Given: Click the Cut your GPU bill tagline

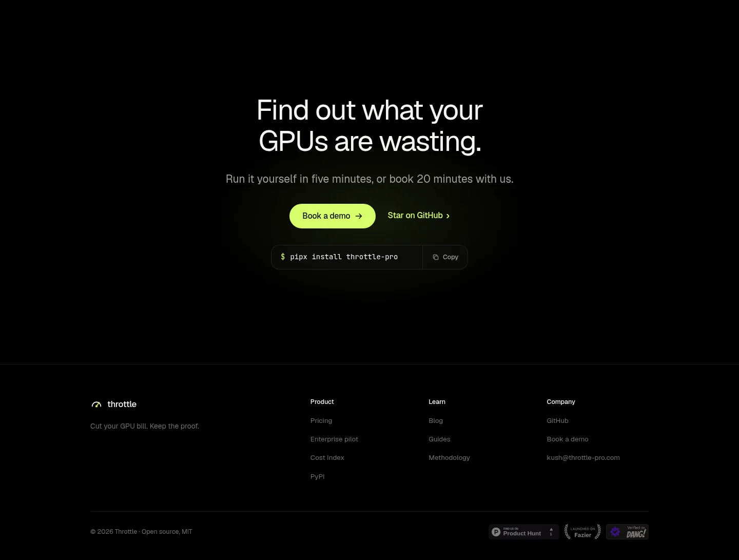Looking at the screenshot, I should [x=145, y=426].
